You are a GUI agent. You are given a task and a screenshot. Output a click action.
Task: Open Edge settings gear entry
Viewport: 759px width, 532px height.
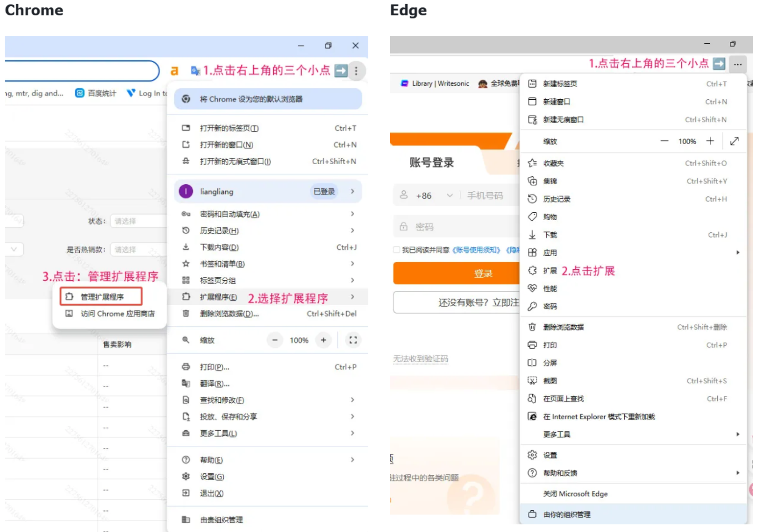click(x=633, y=455)
